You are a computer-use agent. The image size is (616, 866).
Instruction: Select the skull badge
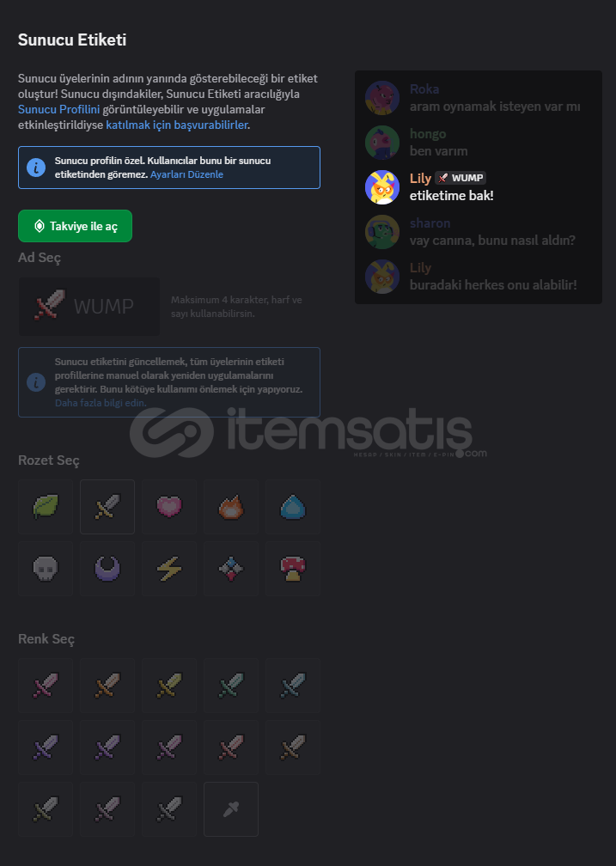(46, 569)
